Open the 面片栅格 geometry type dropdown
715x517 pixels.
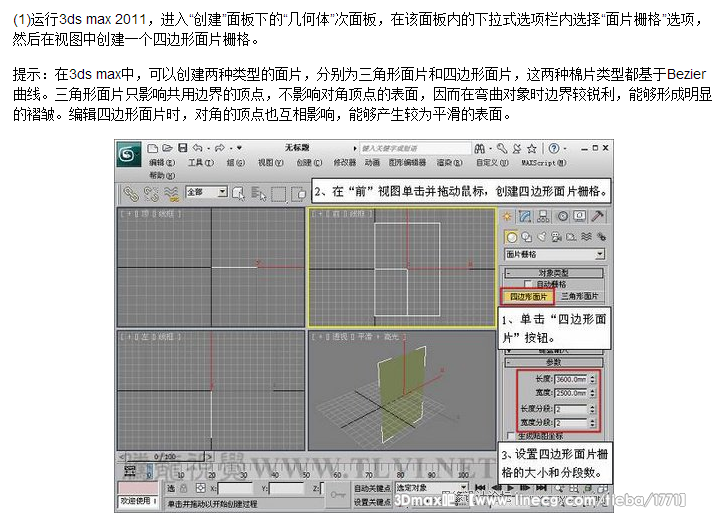[x=554, y=254]
